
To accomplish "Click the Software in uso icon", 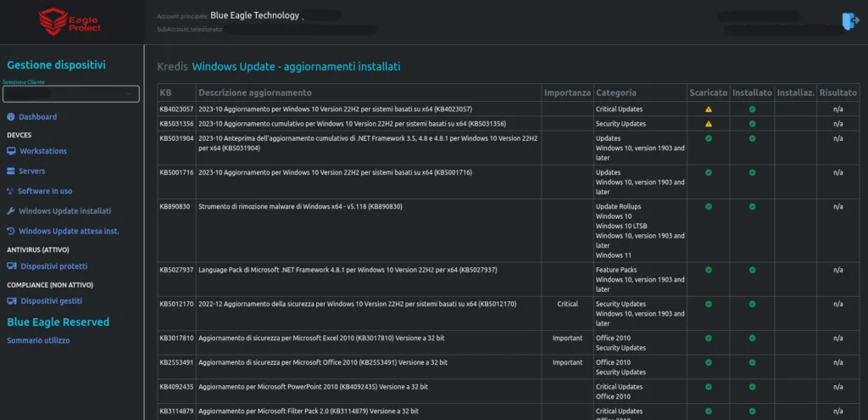I will pos(10,191).
